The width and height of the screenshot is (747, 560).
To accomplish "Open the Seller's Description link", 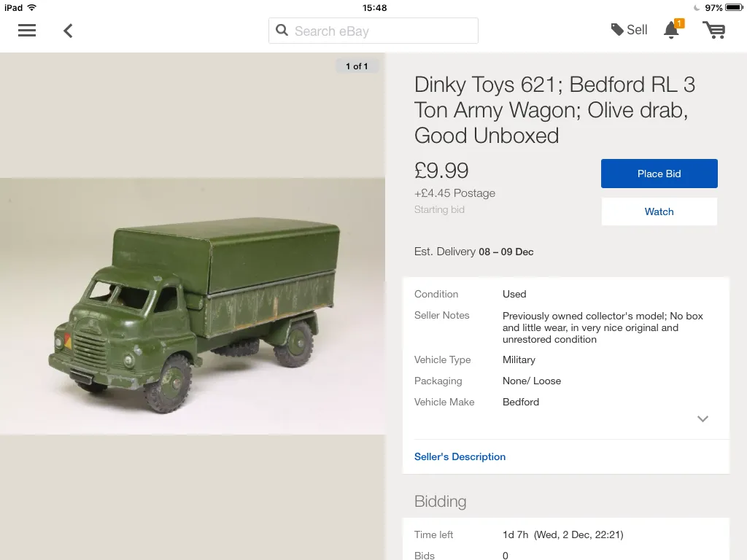I will click(460, 456).
